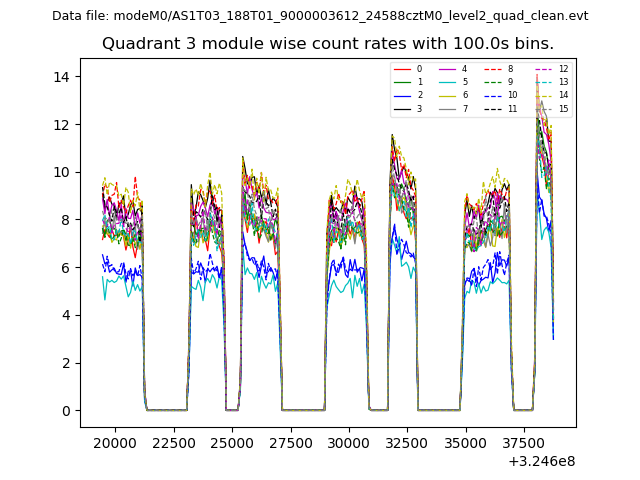Click the data file path text at top
640x480 pixels.
click(320, 16)
